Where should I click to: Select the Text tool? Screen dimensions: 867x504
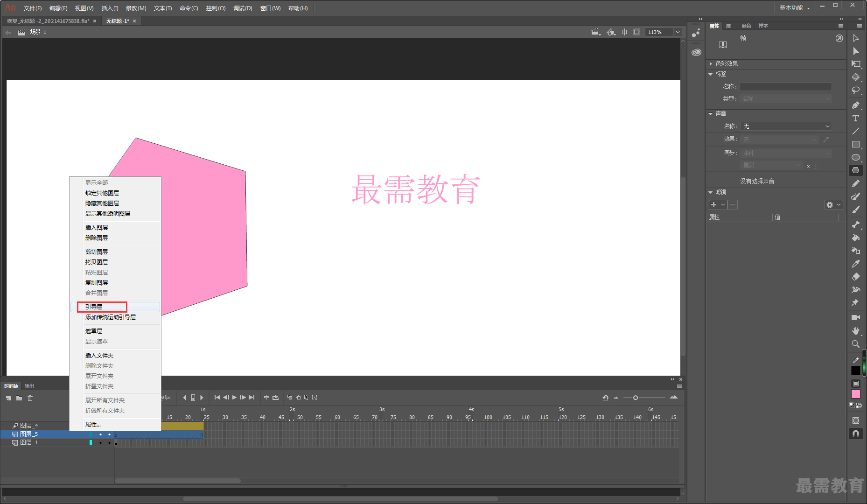(x=856, y=119)
